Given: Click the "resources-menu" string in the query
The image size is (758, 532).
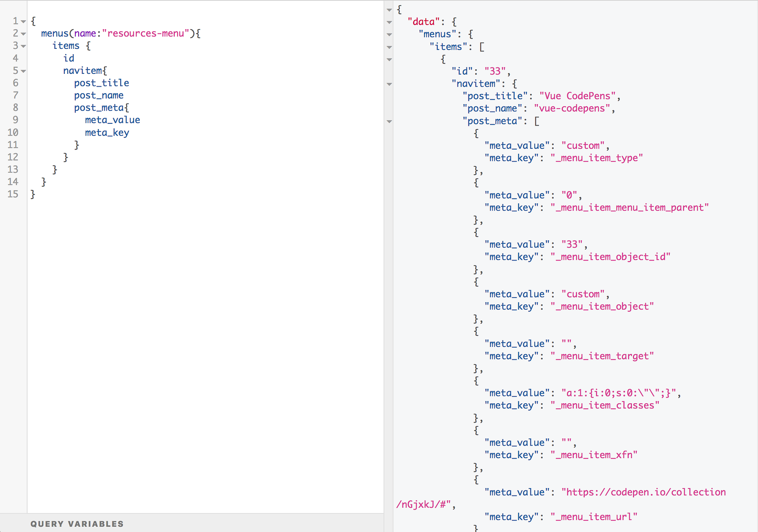Looking at the screenshot, I should click(x=146, y=33).
